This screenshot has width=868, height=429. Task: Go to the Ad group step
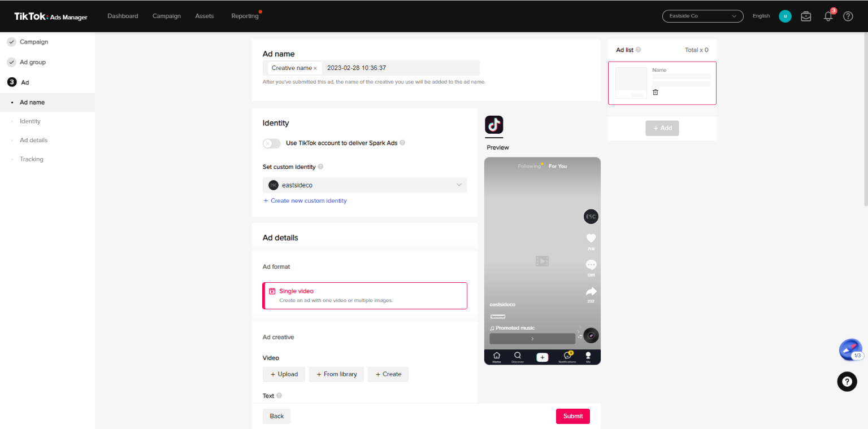(x=33, y=62)
